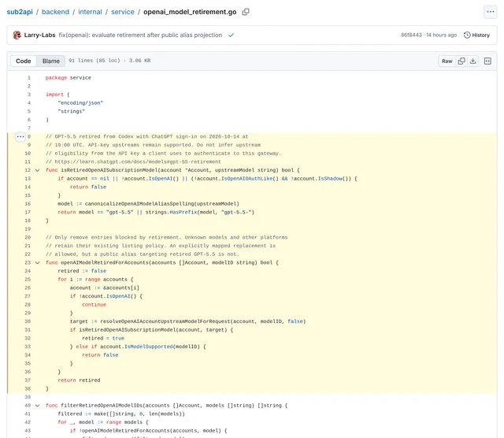The width and height of the screenshot is (504, 438).
Task: Click the openai_model_retirement.go filename
Action: coord(190,12)
